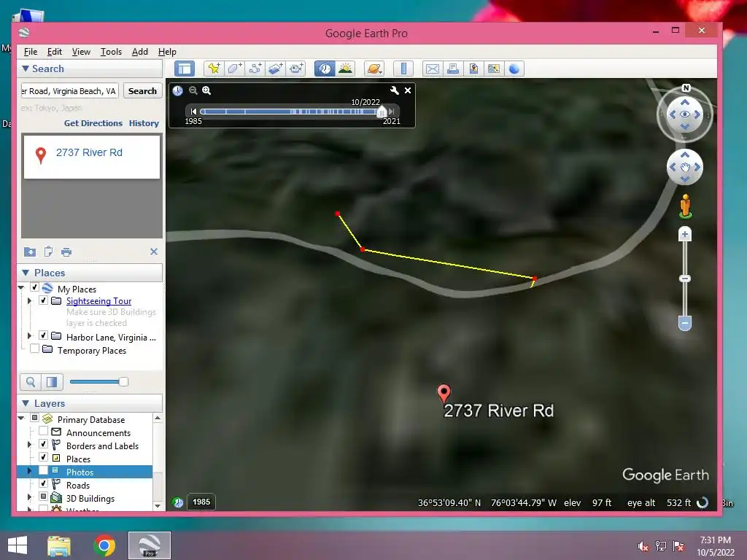Print search results icon
The image size is (747, 560).
coord(66,252)
